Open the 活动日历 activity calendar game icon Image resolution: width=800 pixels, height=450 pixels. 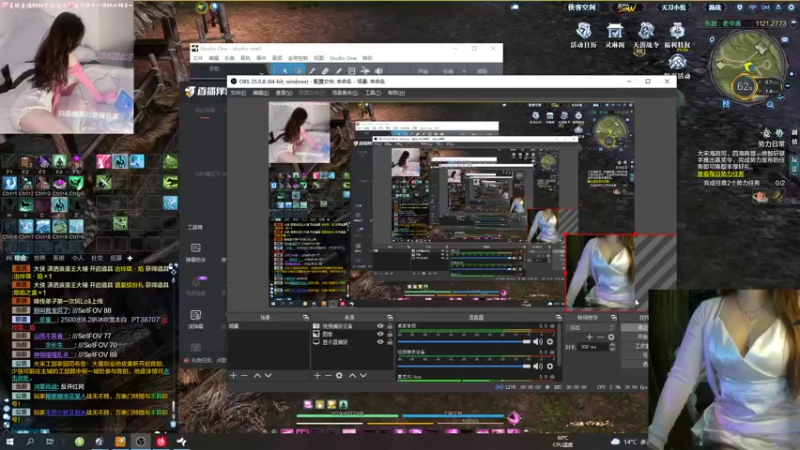584,35
